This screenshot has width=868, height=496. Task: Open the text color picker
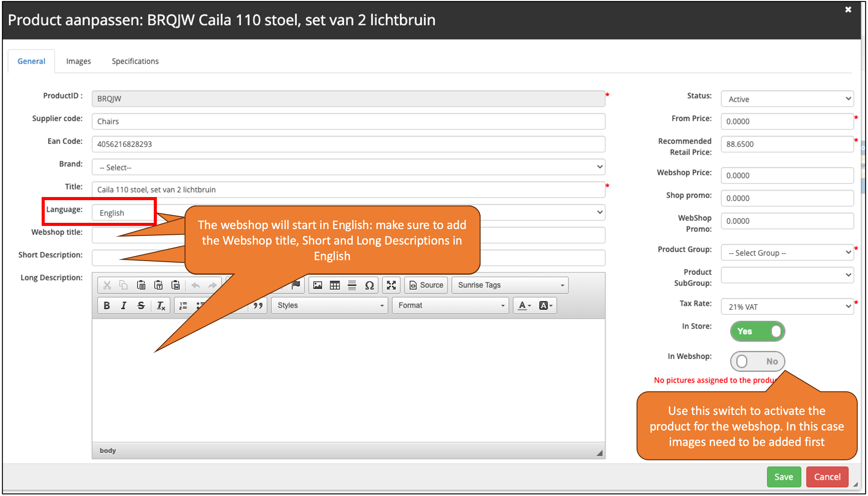tap(524, 305)
